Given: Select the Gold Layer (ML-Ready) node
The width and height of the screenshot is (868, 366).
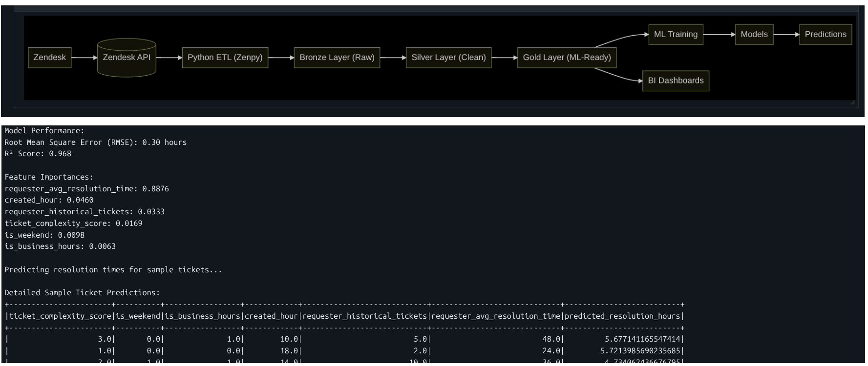Looking at the screenshot, I should coord(567,58).
